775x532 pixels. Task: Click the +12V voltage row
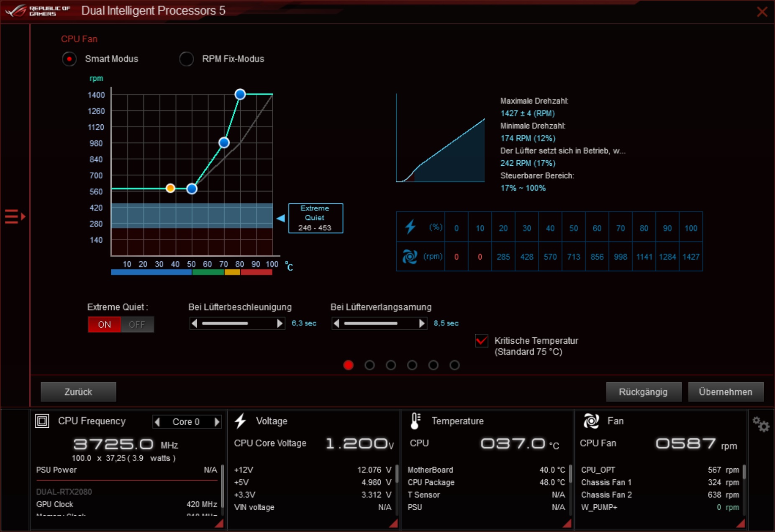point(313,470)
